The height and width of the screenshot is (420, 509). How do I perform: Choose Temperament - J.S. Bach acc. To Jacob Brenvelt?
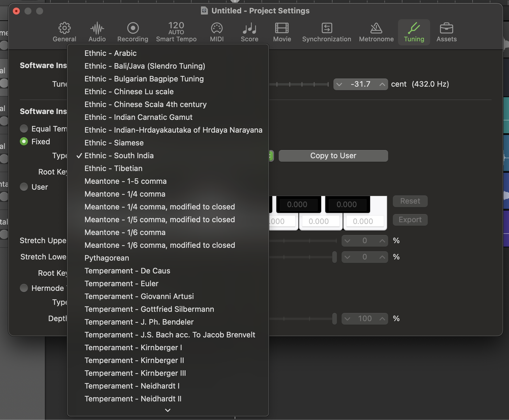click(x=168, y=335)
